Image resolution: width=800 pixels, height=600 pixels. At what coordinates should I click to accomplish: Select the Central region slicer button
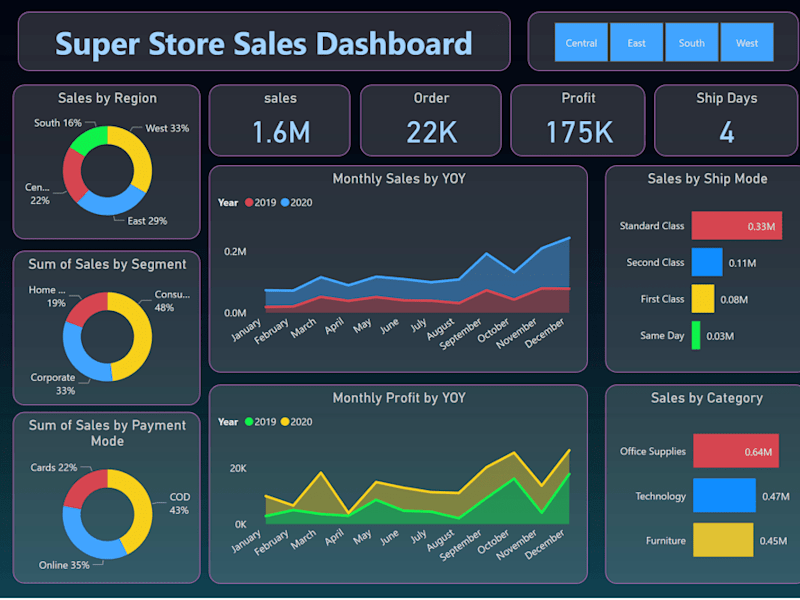tap(581, 42)
